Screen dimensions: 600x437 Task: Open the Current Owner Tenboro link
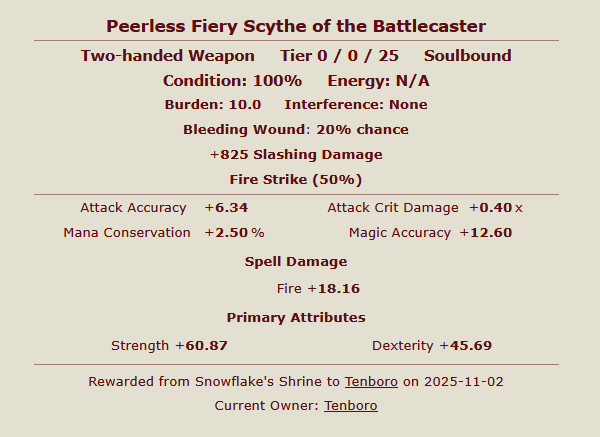pyautogui.click(x=350, y=405)
